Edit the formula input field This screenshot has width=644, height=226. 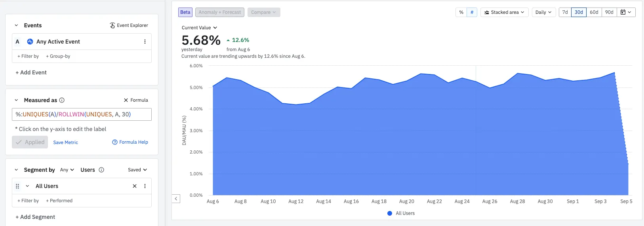(x=82, y=114)
